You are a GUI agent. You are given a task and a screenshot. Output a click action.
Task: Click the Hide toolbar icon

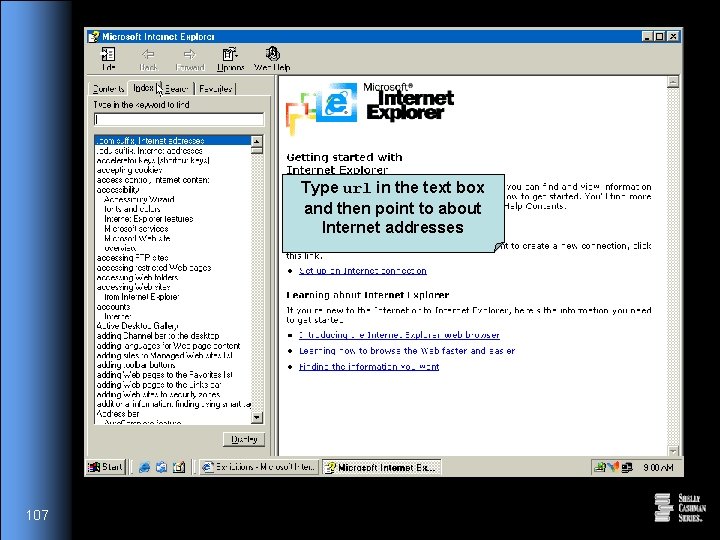108,59
